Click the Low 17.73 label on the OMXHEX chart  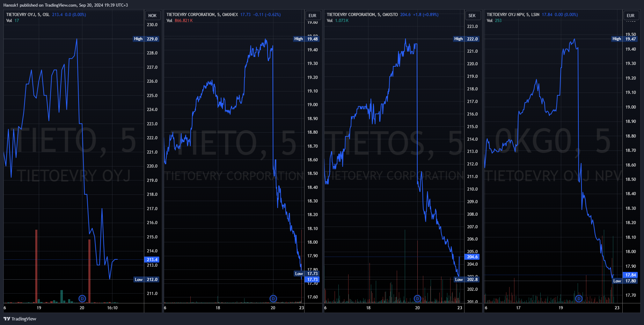(x=307, y=274)
